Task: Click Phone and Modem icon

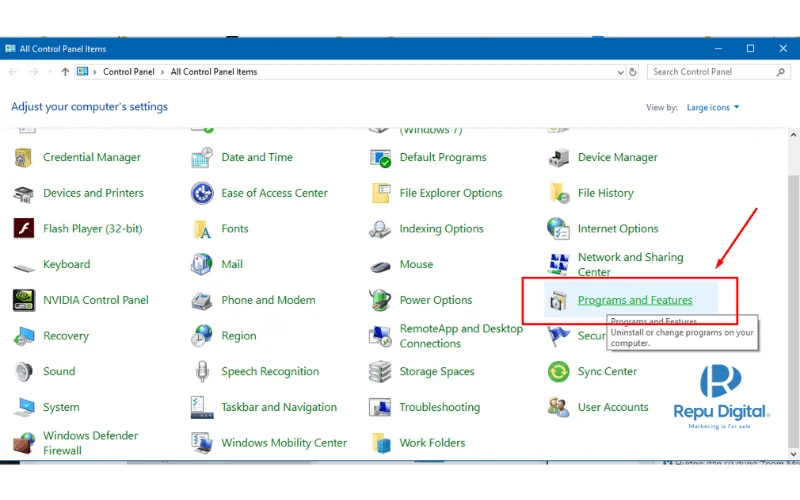Action: [202, 301]
